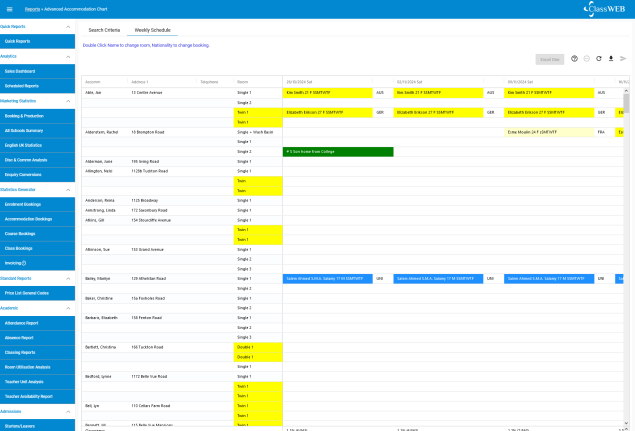The image size is (635, 431).
Task: Click the download icon in toolbar
Action: (611, 59)
